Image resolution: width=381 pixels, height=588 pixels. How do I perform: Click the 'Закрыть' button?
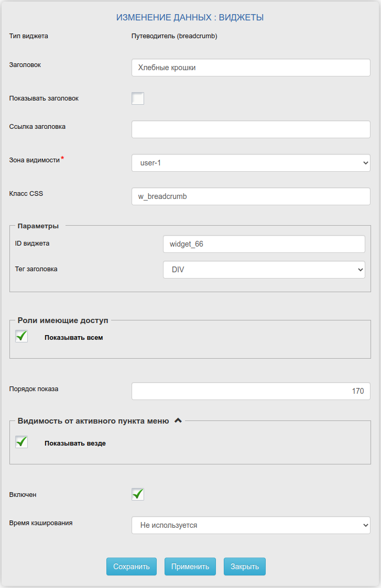[x=245, y=566]
